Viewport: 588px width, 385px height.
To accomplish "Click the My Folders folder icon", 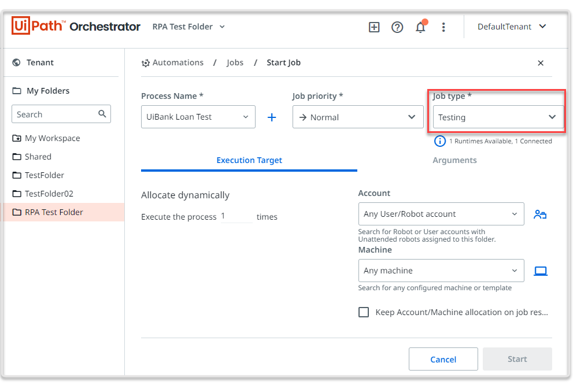I will 17,91.
